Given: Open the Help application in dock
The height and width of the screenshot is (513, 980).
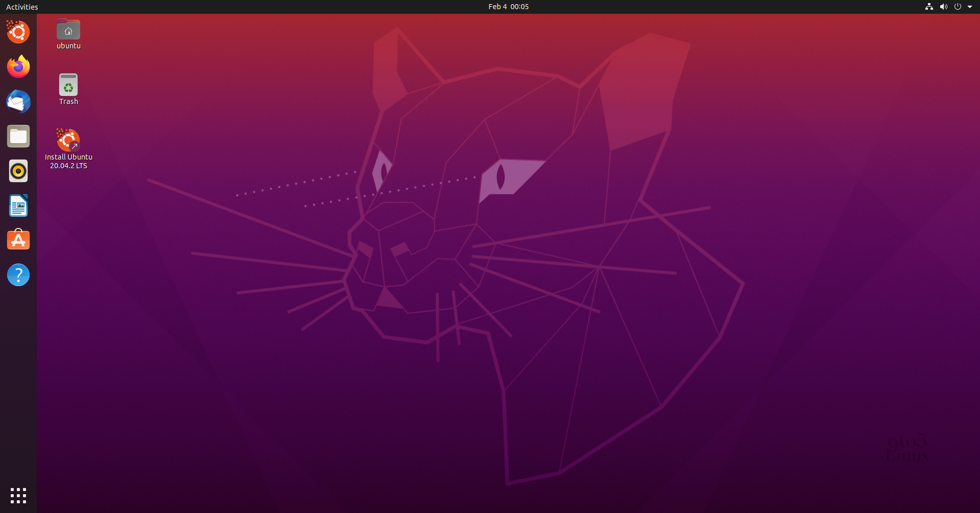Looking at the screenshot, I should (x=18, y=275).
